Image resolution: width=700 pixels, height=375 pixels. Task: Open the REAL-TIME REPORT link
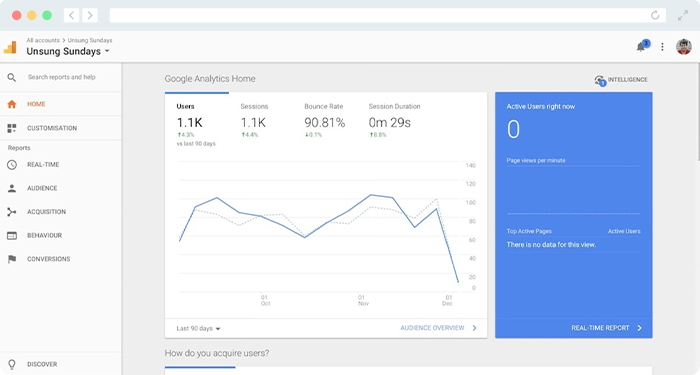pyautogui.click(x=600, y=328)
